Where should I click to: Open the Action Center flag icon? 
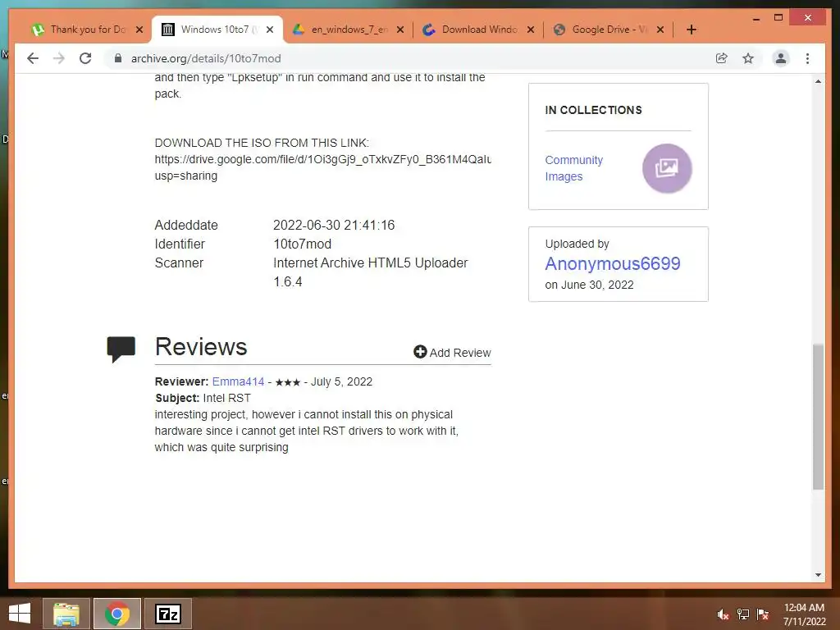click(763, 614)
